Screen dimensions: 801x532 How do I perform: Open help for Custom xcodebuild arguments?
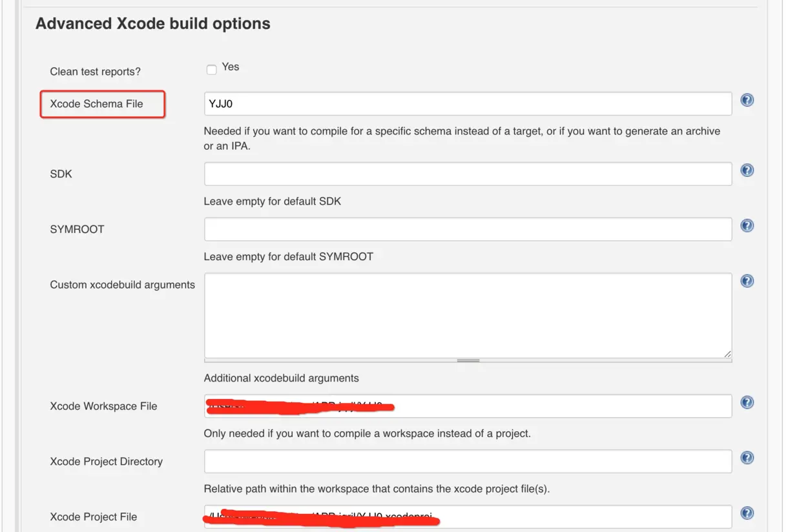tap(747, 281)
